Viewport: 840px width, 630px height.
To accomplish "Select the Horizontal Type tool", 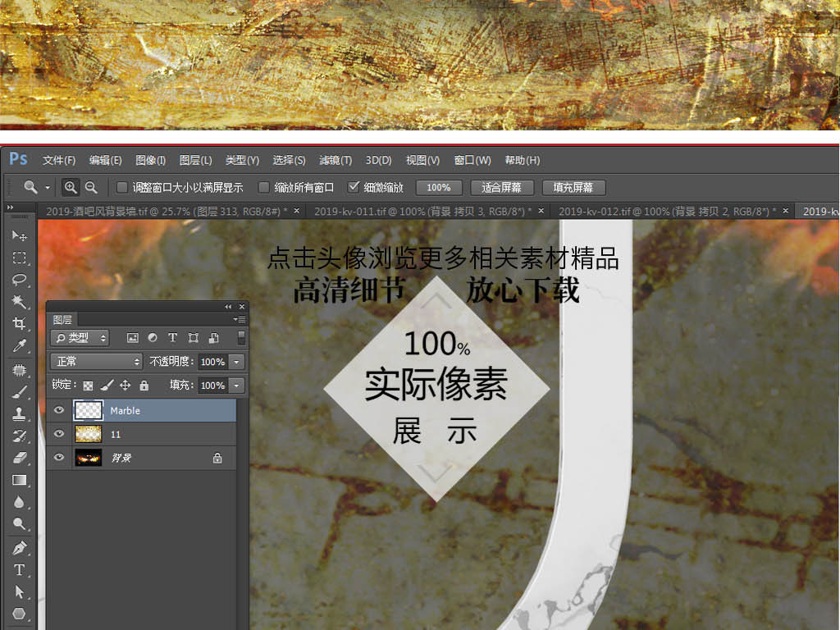I will click(20, 570).
